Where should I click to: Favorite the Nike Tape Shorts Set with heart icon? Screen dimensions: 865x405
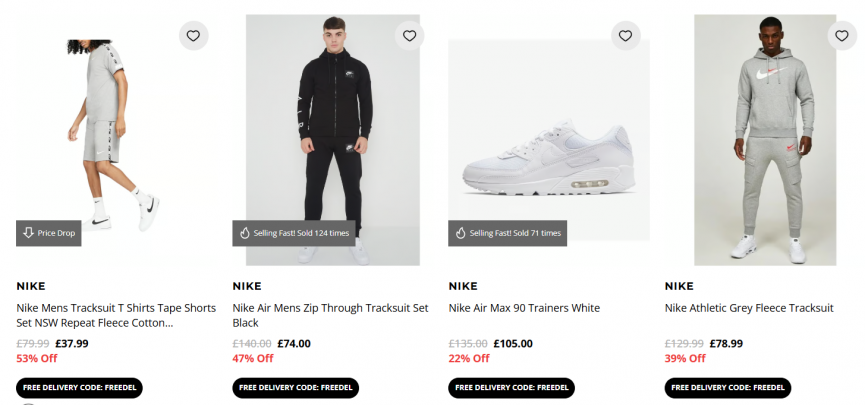click(x=193, y=36)
